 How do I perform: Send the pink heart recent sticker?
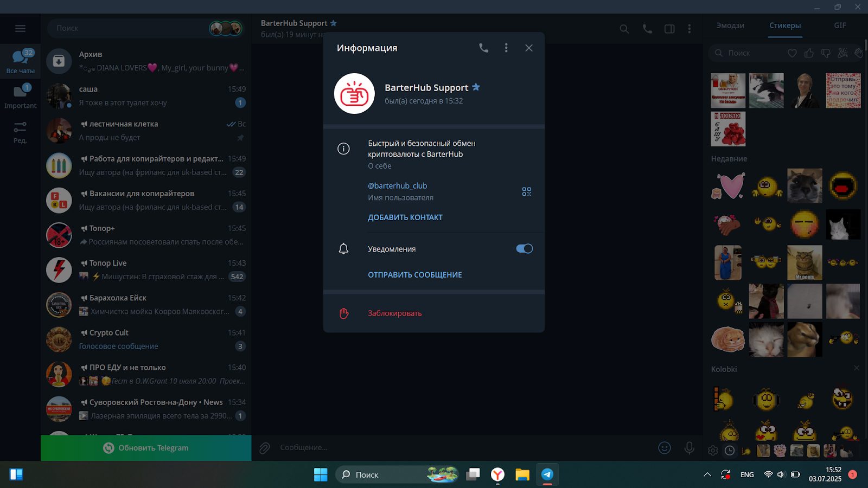click(x=728, y=186)
